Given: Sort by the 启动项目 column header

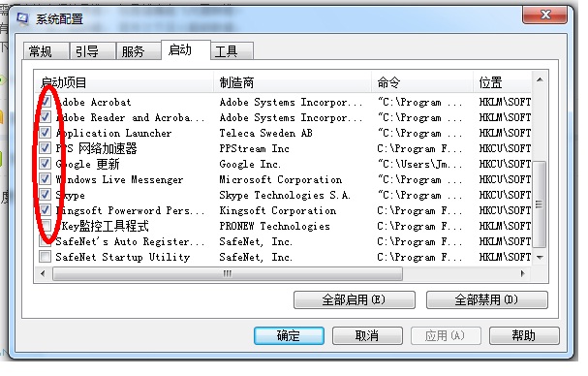Looking at the screenshot, I should 125,82.
